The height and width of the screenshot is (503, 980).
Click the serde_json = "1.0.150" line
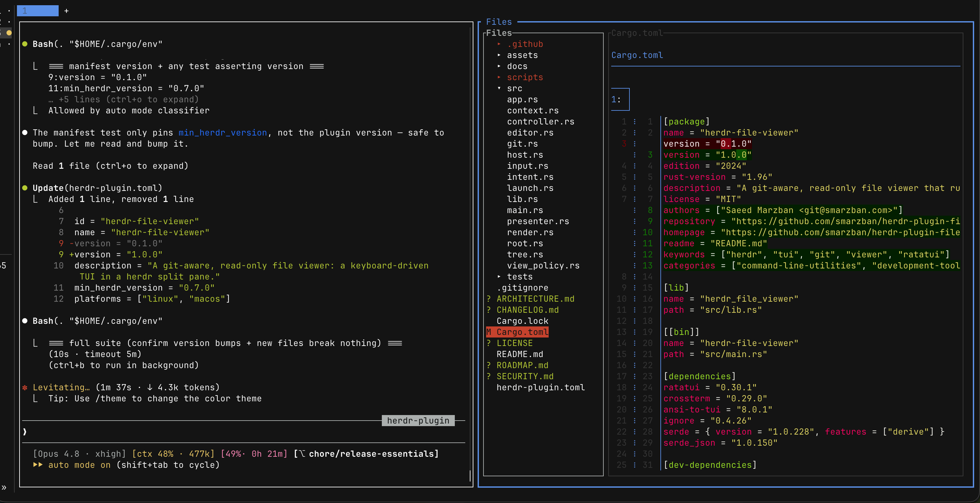pyautogui.click(x=720, y=442)
